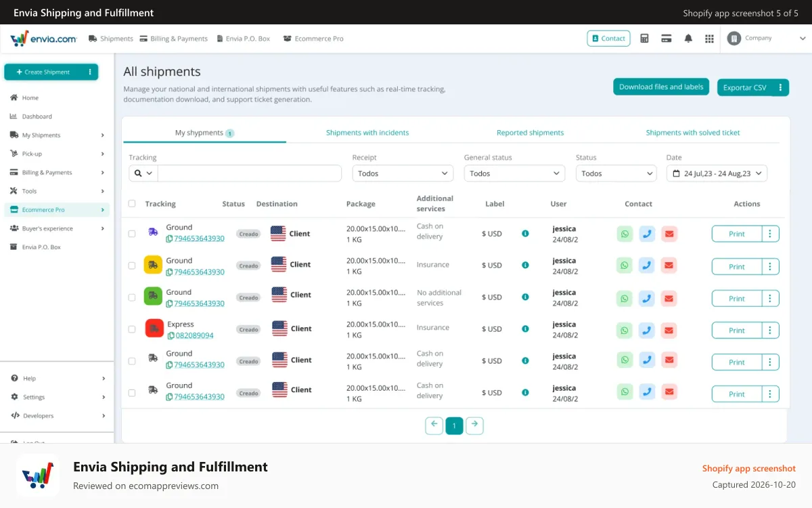Open the Status Todos dropdown
Viewport: 812px width, 508px height.
coord(616,173)
